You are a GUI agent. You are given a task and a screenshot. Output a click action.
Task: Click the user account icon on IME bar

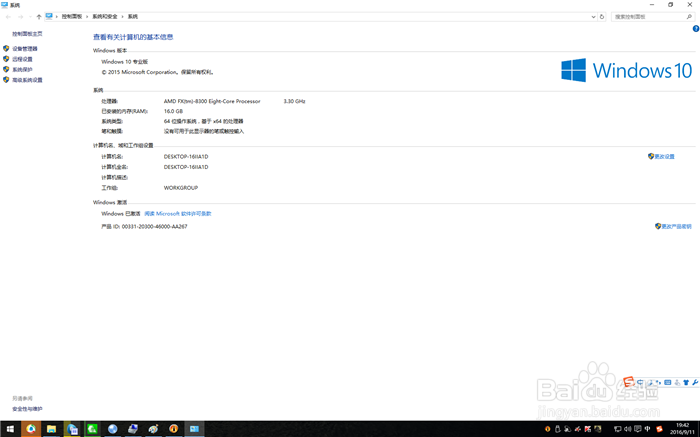677,383
